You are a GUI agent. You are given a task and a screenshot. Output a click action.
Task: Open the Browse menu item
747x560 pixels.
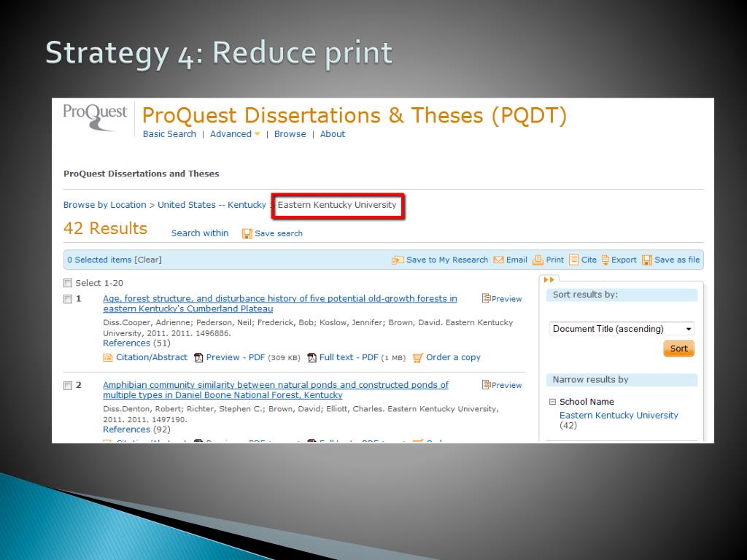pos(290,134)
